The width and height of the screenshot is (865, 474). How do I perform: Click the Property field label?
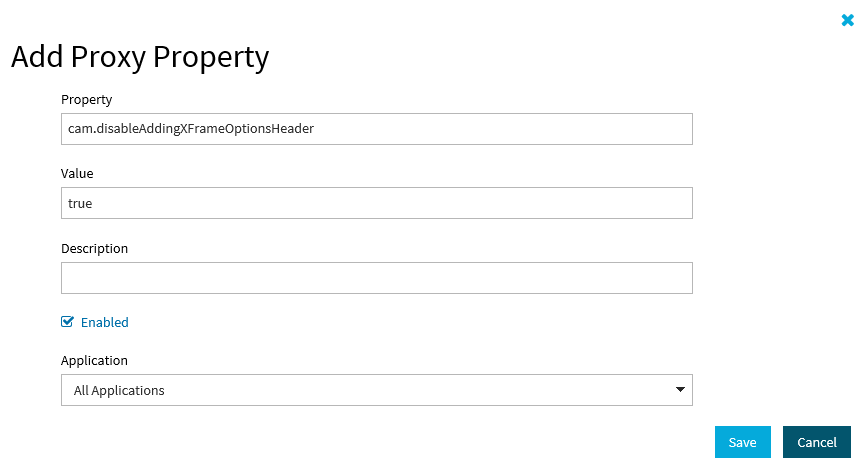click(x=87, y=99)
